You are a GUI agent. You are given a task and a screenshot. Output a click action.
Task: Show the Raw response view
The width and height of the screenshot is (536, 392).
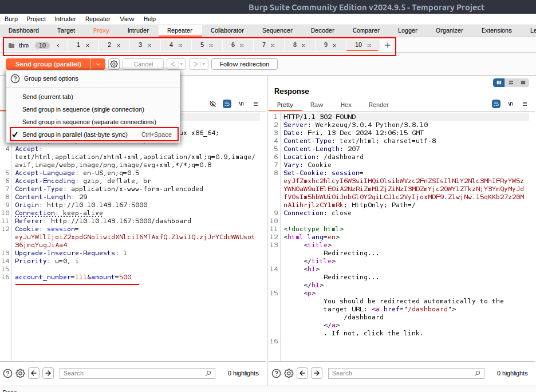click(x=317, y=105)
